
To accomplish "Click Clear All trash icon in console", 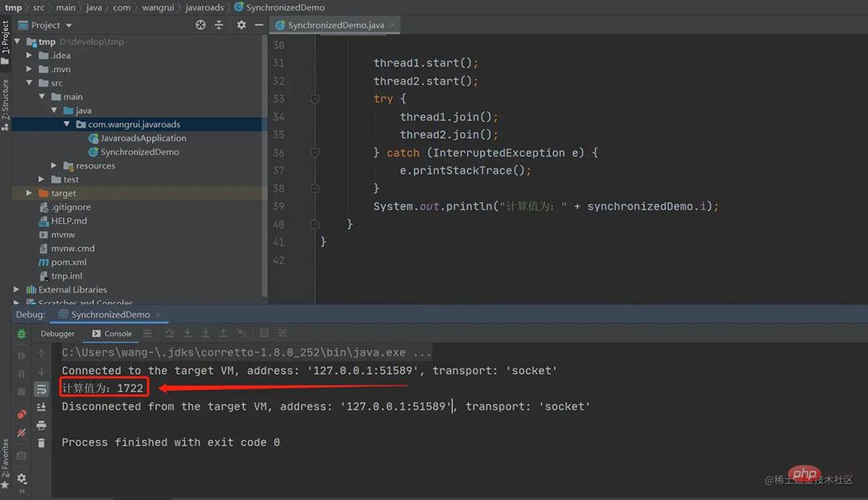I will click(41, 443).
